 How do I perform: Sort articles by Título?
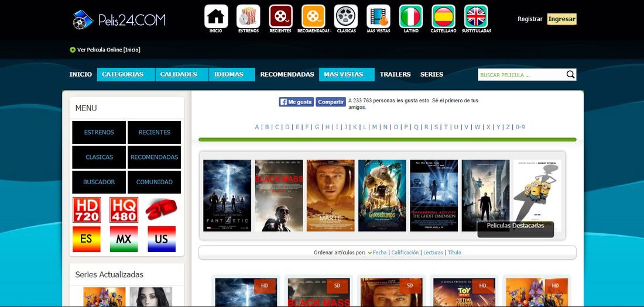click(x=454, y=253)
